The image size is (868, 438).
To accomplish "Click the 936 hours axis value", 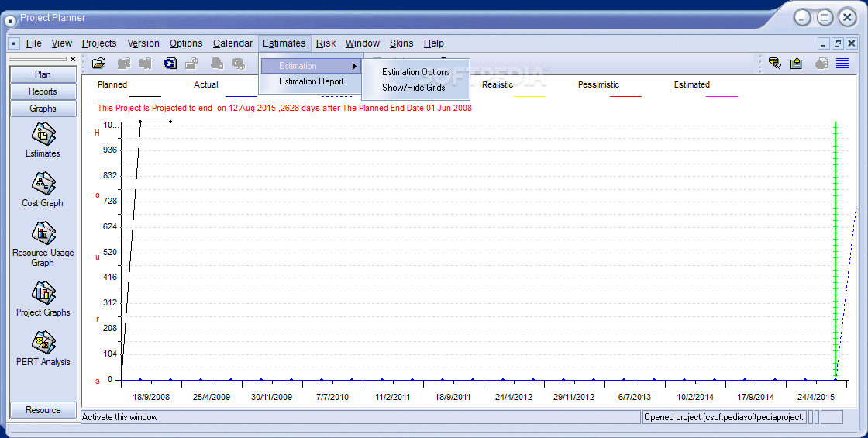I will tap(110, 150).
